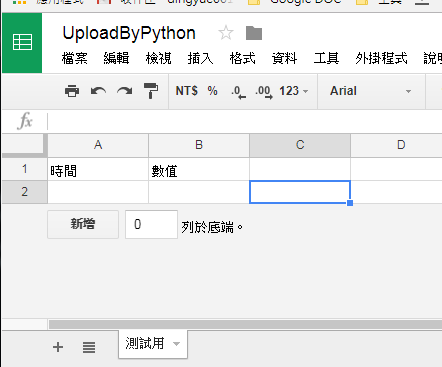Click the row count input field
This screenshot has width=442, height=367.
point(151,224)
